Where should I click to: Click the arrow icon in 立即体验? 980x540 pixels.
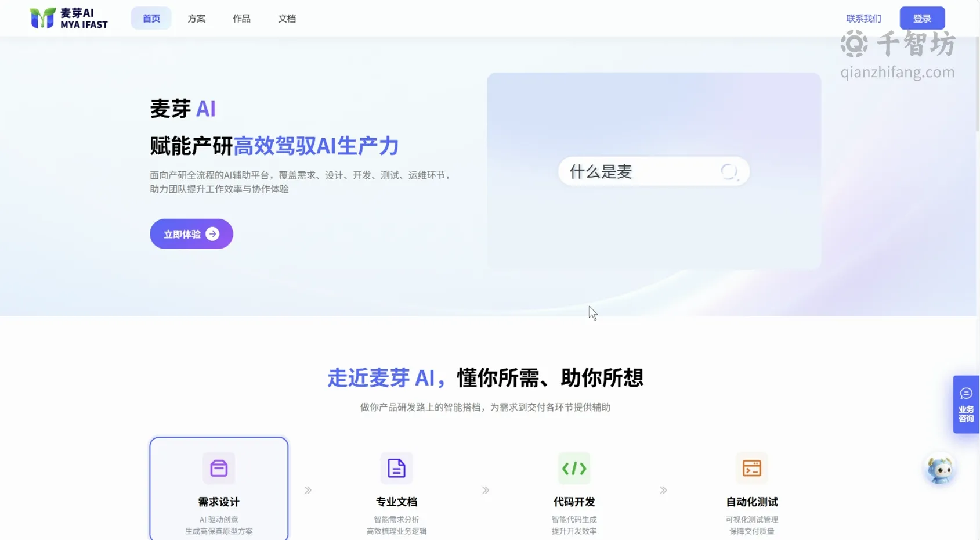(x=212, y=234)
